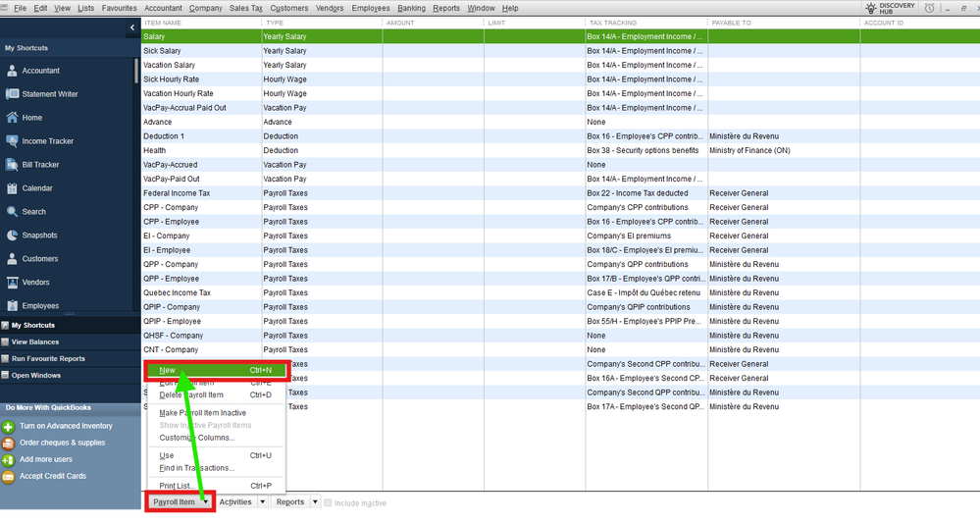Click the Search magnifier icon in sidebar
Image resolution: width=980 pixels, height=524 pixels.
coord(12,212)
